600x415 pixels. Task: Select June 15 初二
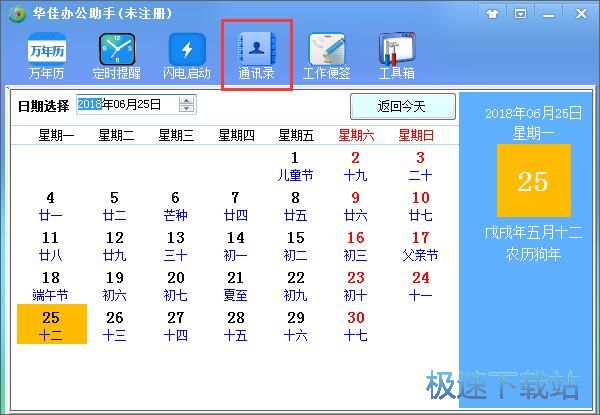(x=295, y=246)
